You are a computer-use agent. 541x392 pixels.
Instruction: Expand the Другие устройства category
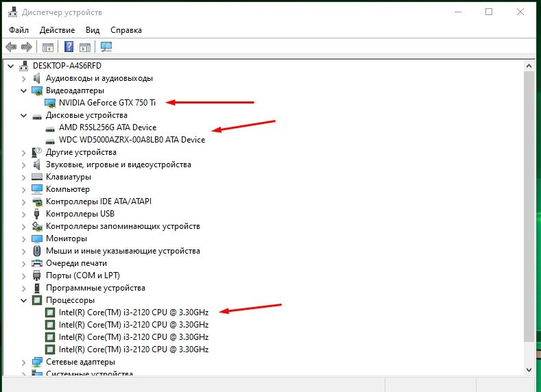(x=23, y=152)
